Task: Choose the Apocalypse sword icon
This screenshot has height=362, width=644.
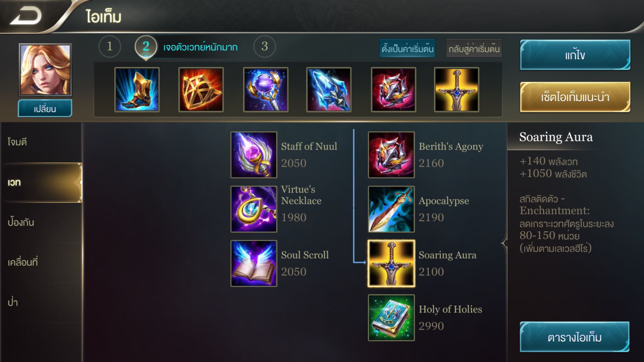Action: 391,209
